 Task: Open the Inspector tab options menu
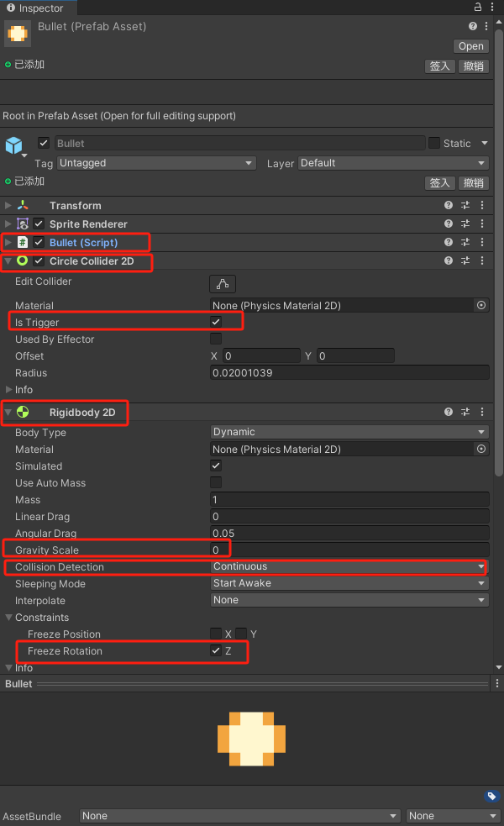pos(492,7)
